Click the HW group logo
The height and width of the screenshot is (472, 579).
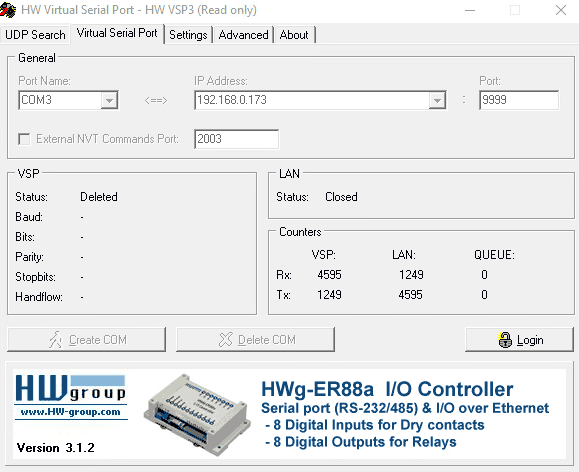[x=70, y=388]
